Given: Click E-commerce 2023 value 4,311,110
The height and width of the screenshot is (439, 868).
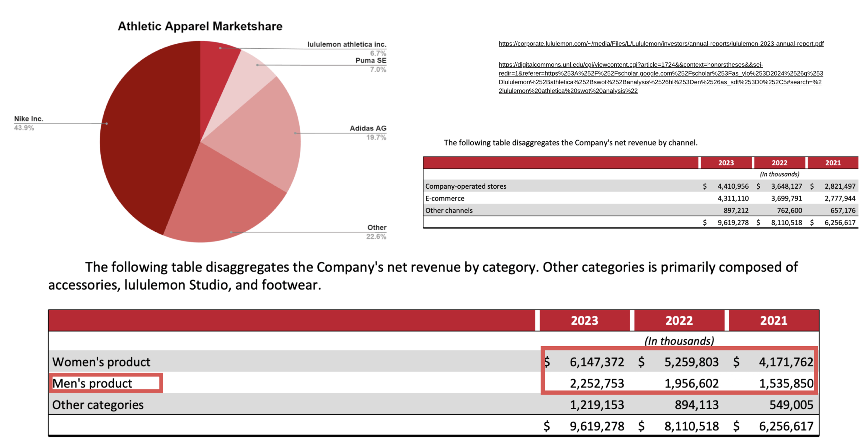Looking at the screenshot, I should point(733,198).
